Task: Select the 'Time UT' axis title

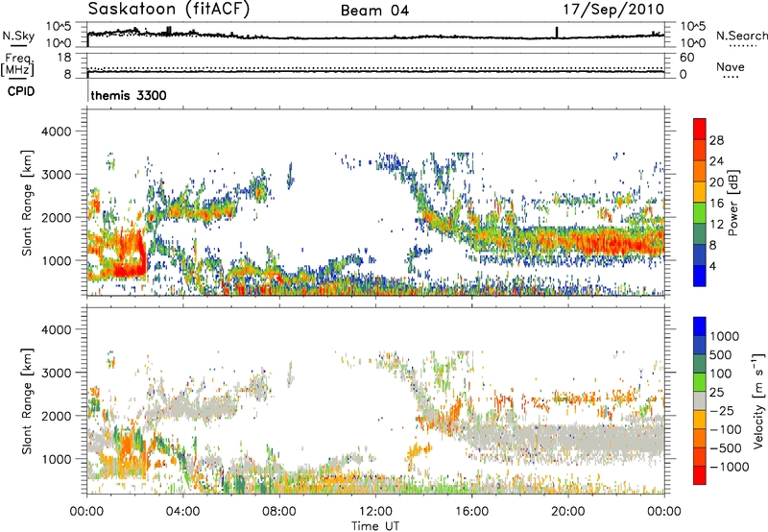Action: pyautogui.click(x=375, y=526)
